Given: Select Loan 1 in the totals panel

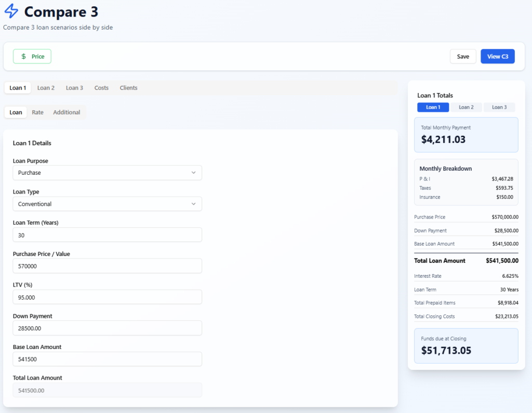Looking at the screenshot, I should 433,107.
